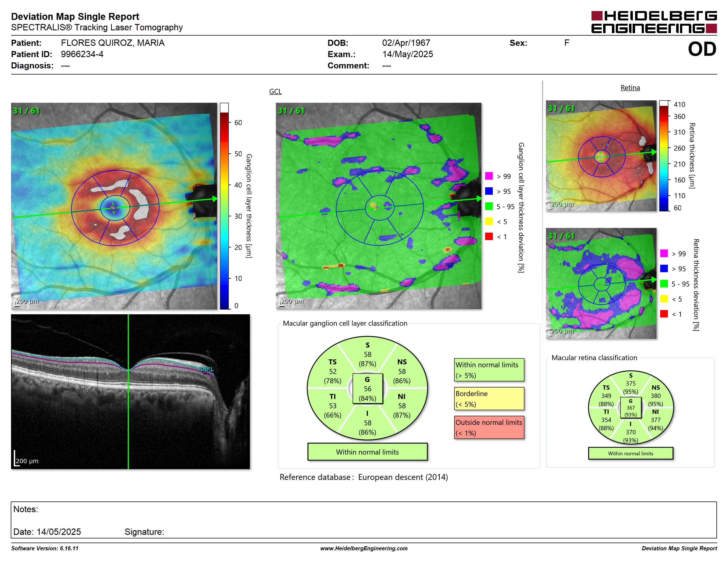Click the GCL NI sector 58 (87%)
This screenshot has height=563, width=728.
402,406
